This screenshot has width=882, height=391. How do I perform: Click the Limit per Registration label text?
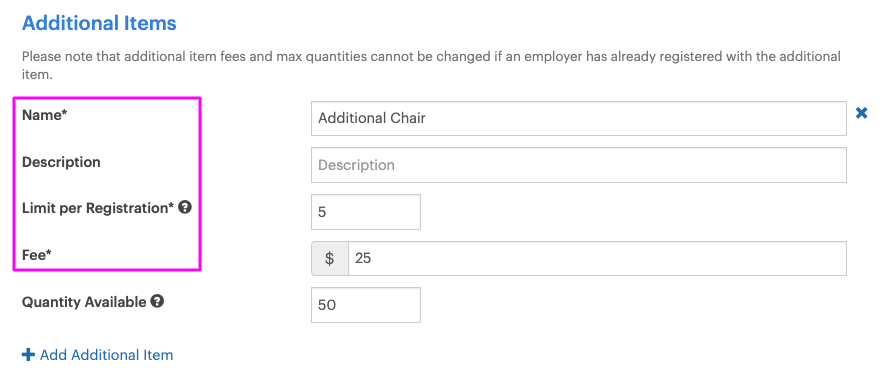95,208
